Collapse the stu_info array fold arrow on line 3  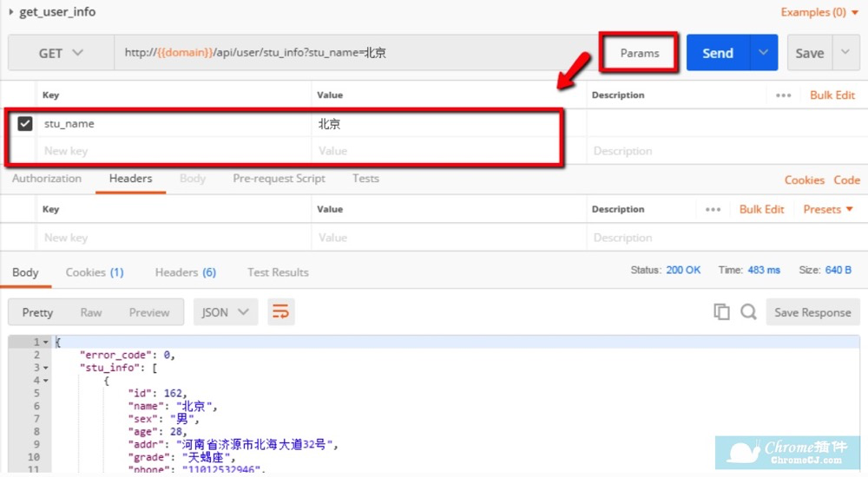click(x=46, y=368)
